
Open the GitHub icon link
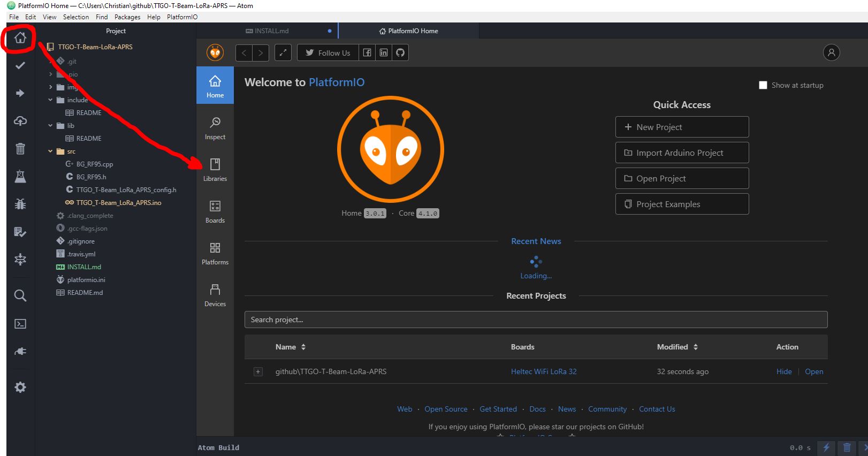point(400,52)
